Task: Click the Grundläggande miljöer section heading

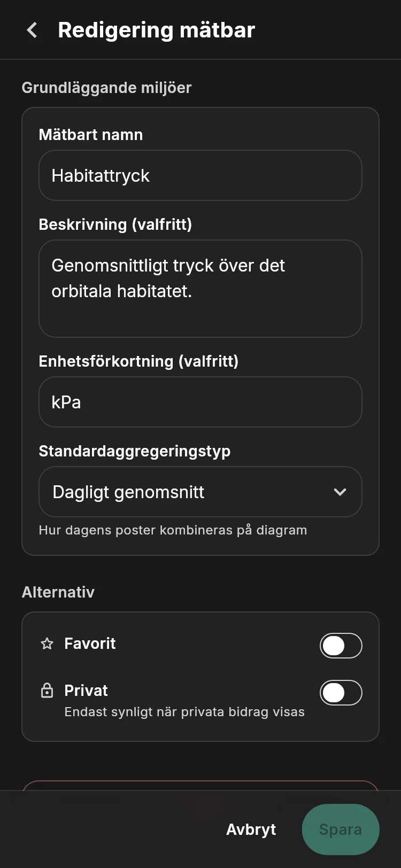Action: tap(106, 88)
